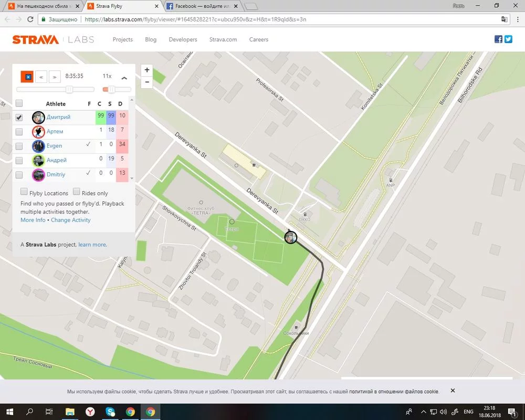Check the Артем athlete checkbox
Image resolution: width=525 pixels, height=420 pixels.
coord(19,132)
